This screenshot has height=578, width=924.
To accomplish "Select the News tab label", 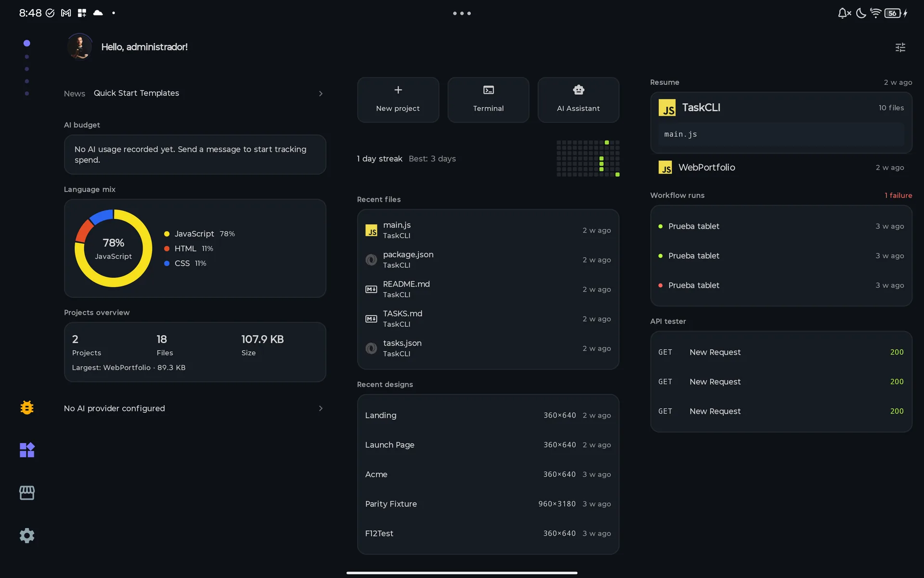I will tap(74, 93).
